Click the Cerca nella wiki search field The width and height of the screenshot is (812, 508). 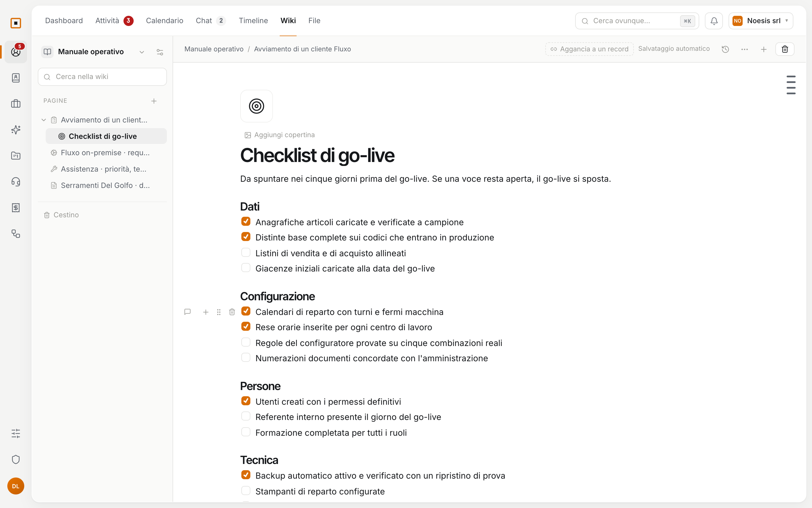[x=102, y=76]
